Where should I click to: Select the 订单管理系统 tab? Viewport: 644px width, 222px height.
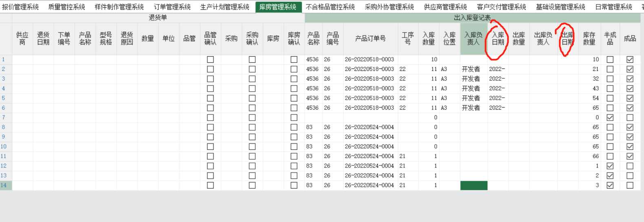(x=172, y=7)
